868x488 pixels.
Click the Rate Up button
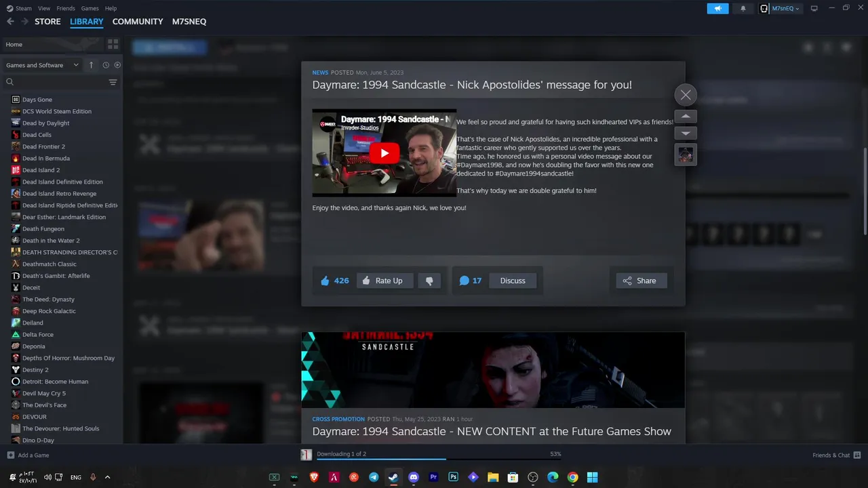384,281
